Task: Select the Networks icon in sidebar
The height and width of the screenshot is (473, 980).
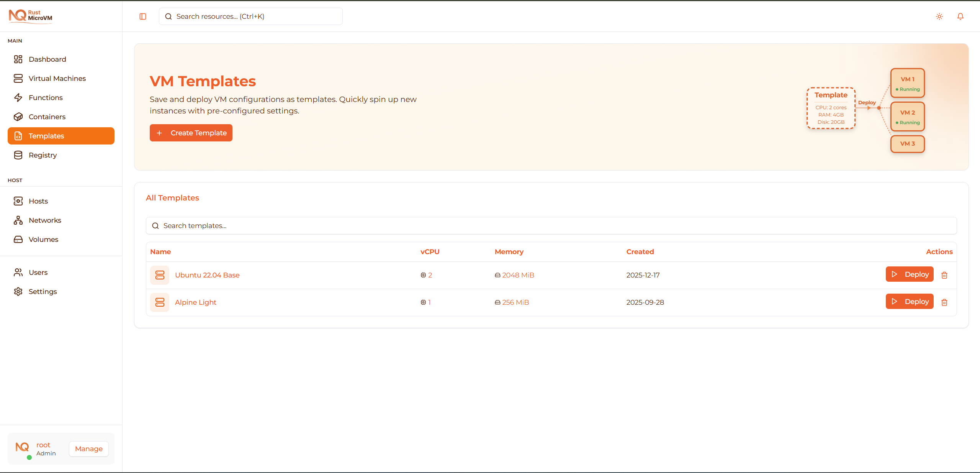Action: tap(18, 220)
